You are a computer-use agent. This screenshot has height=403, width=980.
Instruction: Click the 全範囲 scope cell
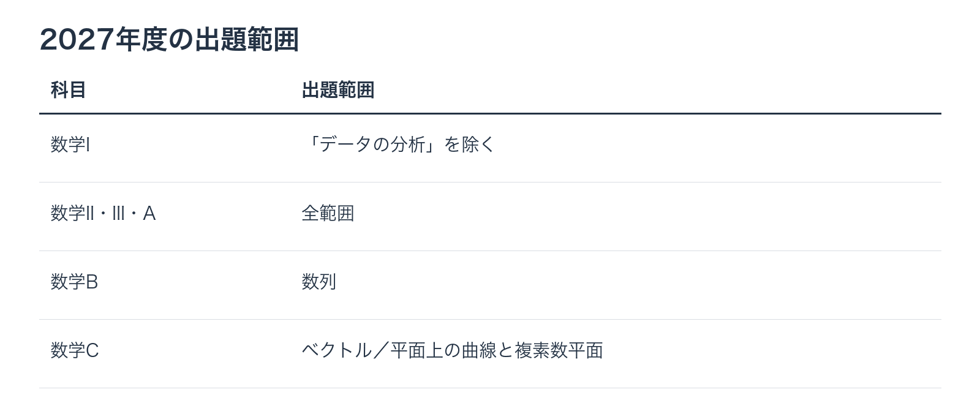click(x=328, y=213)
